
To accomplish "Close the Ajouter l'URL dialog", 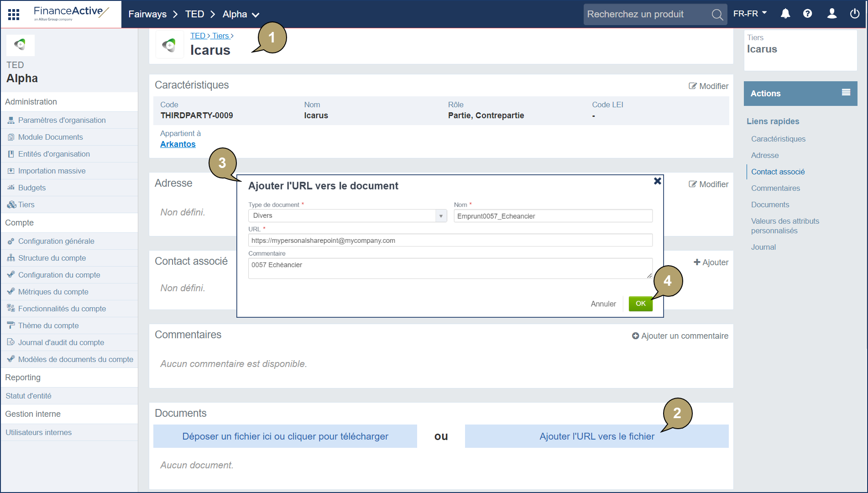I will (x=657, y=181).
